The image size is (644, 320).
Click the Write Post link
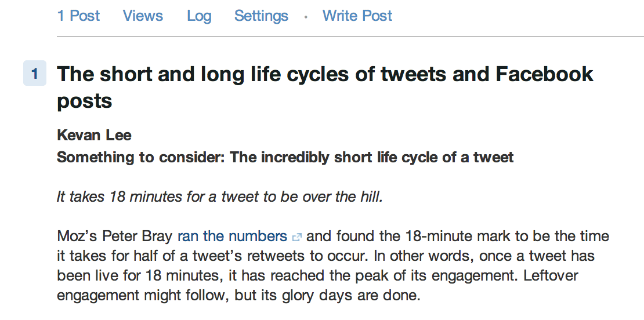pos(357,16)
